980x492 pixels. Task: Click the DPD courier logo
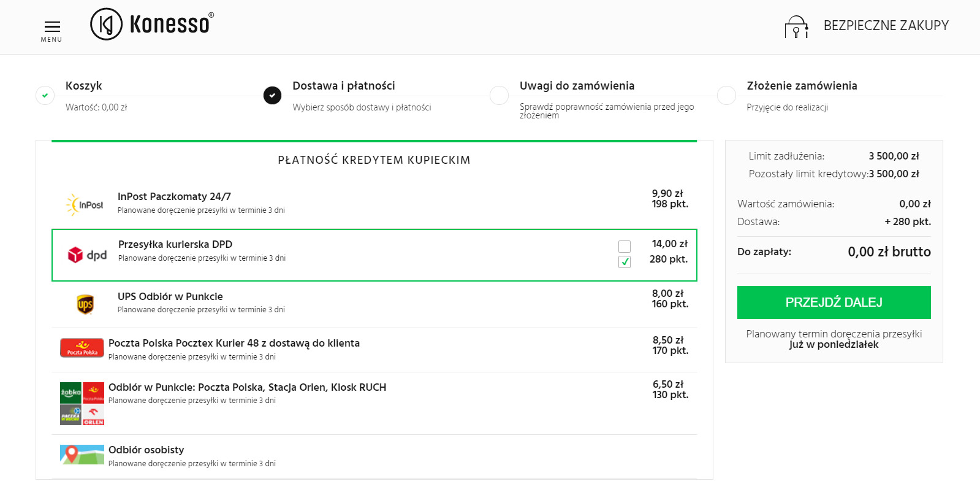click(87, 255)
